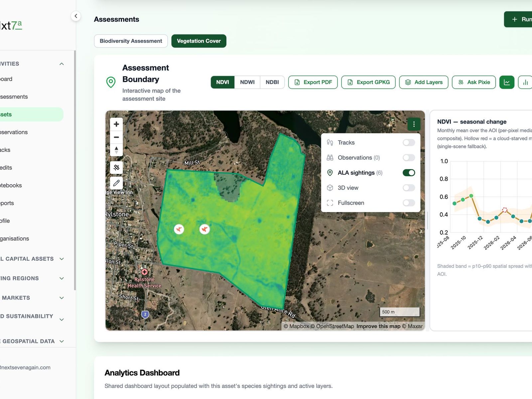Image resolution: width=532 pixels, height=399 pixels.
Task: Open the Mapbox attribution link
Action: point(296,326)
